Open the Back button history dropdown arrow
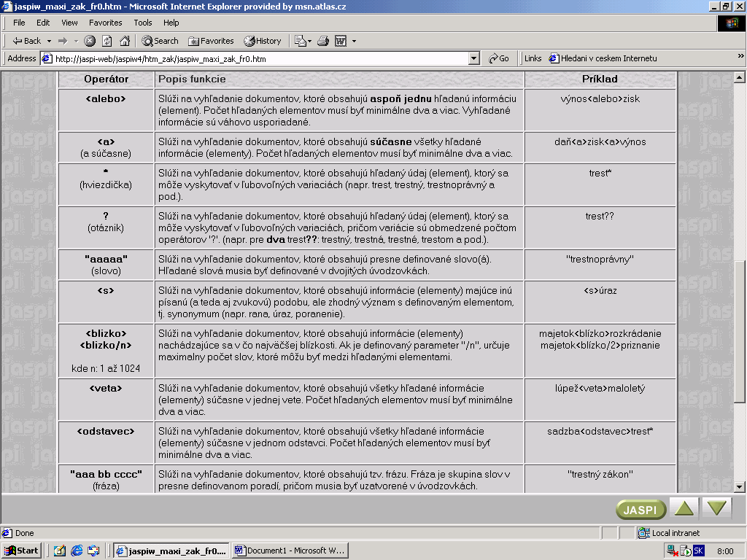This screenshot has width=747, height=560. point(49,42)
